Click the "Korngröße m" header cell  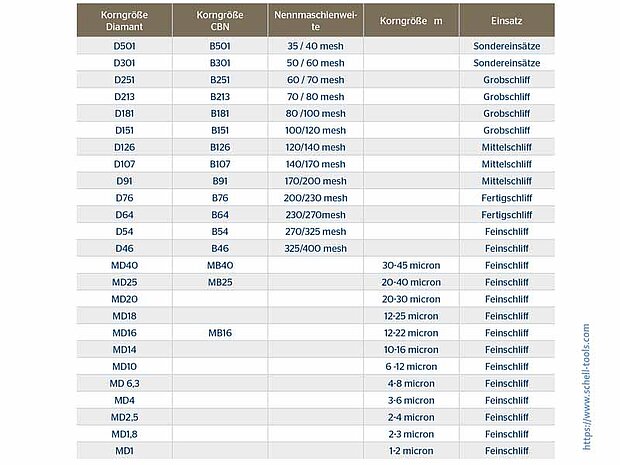click(411, 20)
